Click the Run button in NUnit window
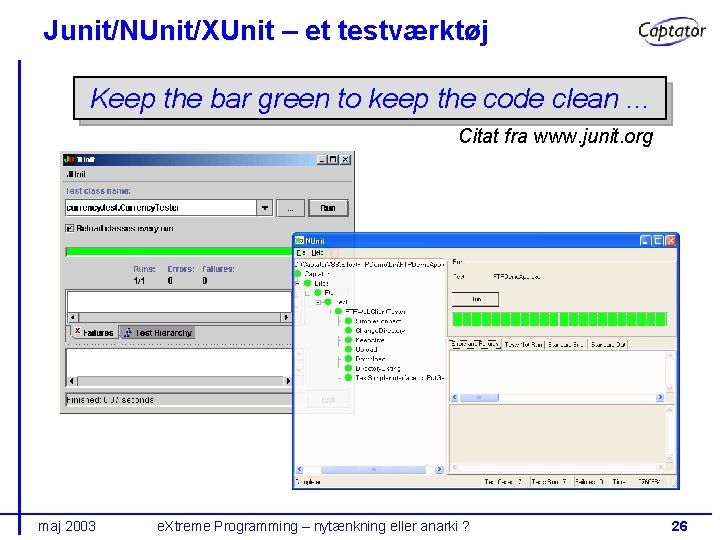 coord(476,299)
